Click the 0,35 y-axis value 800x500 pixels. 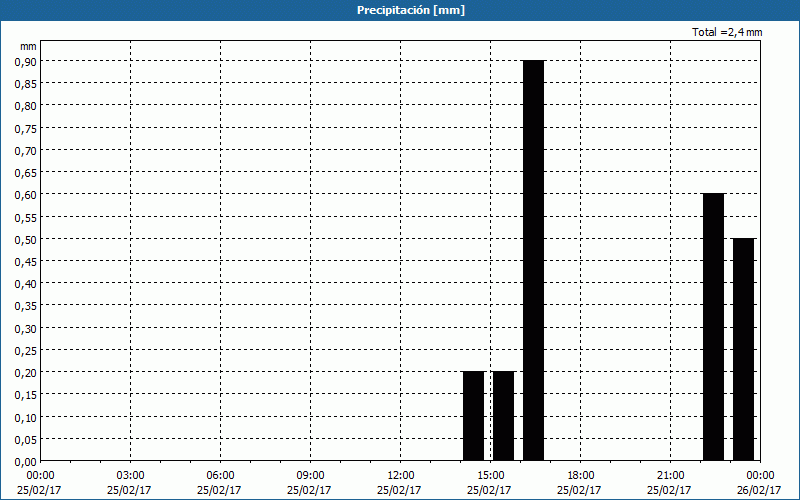click(26, 306)
